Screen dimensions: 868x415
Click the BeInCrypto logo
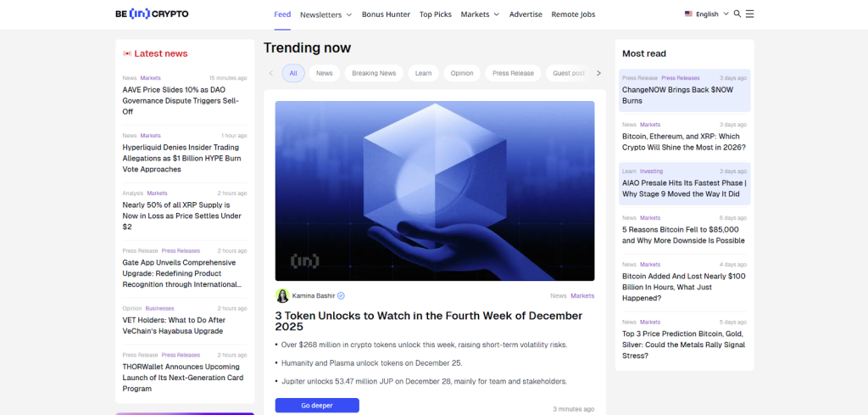[152, 14]
